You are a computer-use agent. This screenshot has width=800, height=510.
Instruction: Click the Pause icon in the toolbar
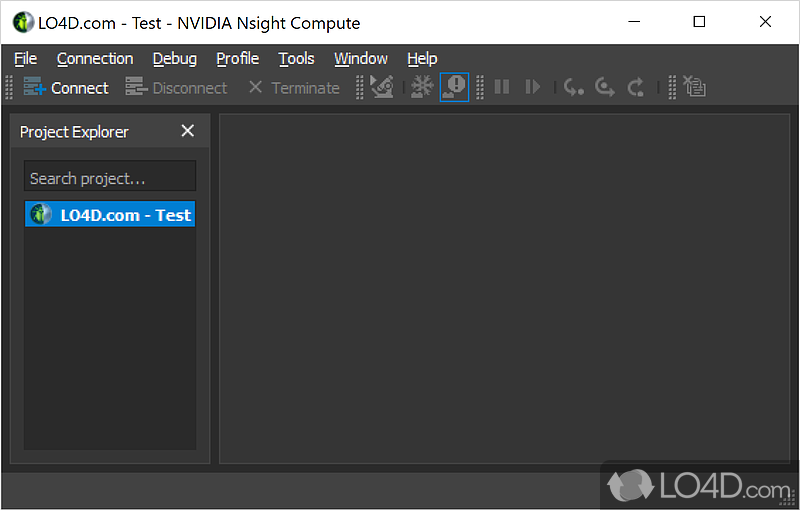502,87
